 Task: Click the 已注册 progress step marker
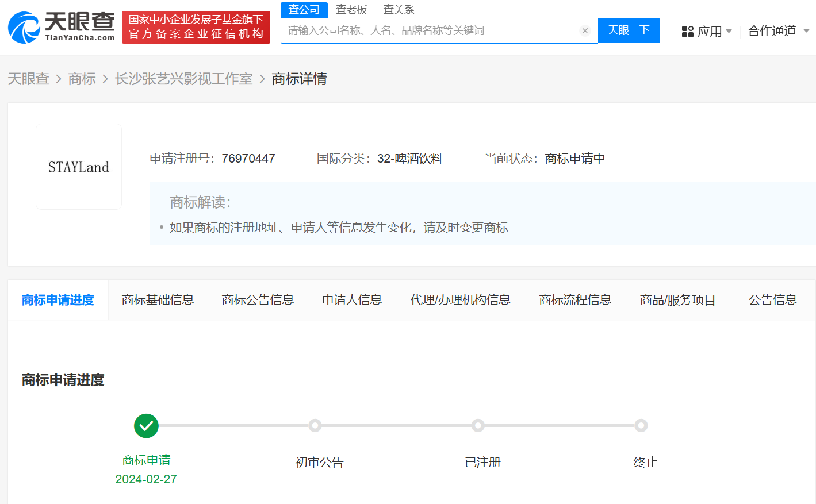click(478, 426)
